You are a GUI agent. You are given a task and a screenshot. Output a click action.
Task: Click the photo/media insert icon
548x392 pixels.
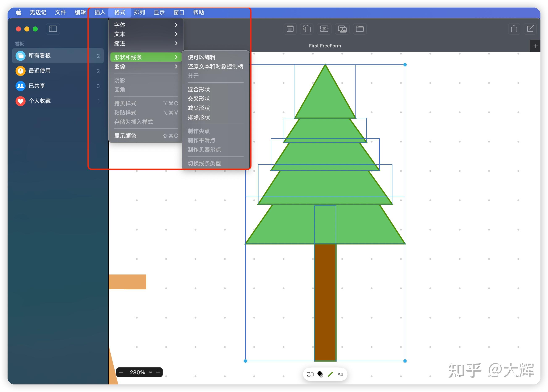pos(342,29)
